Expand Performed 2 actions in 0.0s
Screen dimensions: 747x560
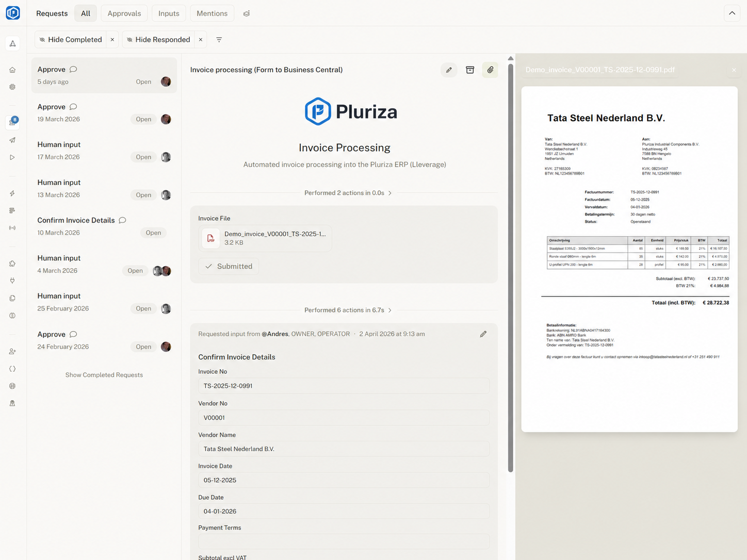pos(348,193)
